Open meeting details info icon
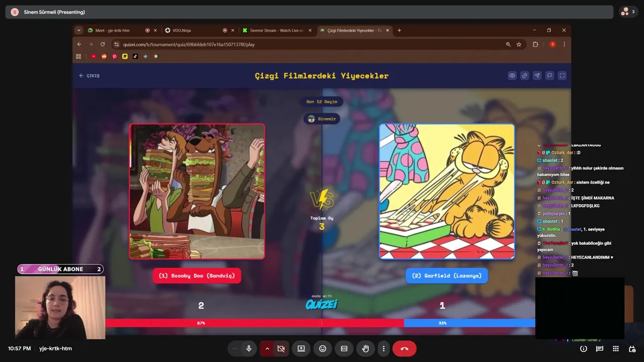The height and width of the screenshot is (362, 644). point(584,348)
